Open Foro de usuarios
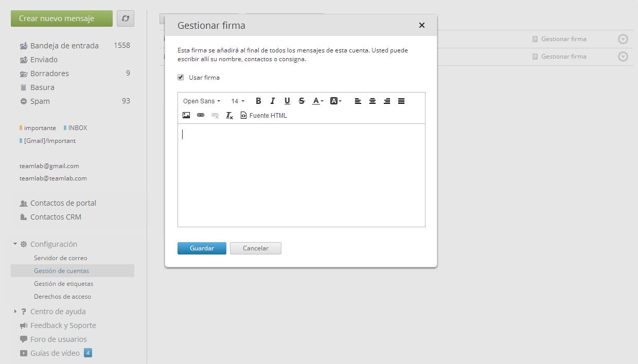This screenshot has height=364, width=638. point(58,339)
